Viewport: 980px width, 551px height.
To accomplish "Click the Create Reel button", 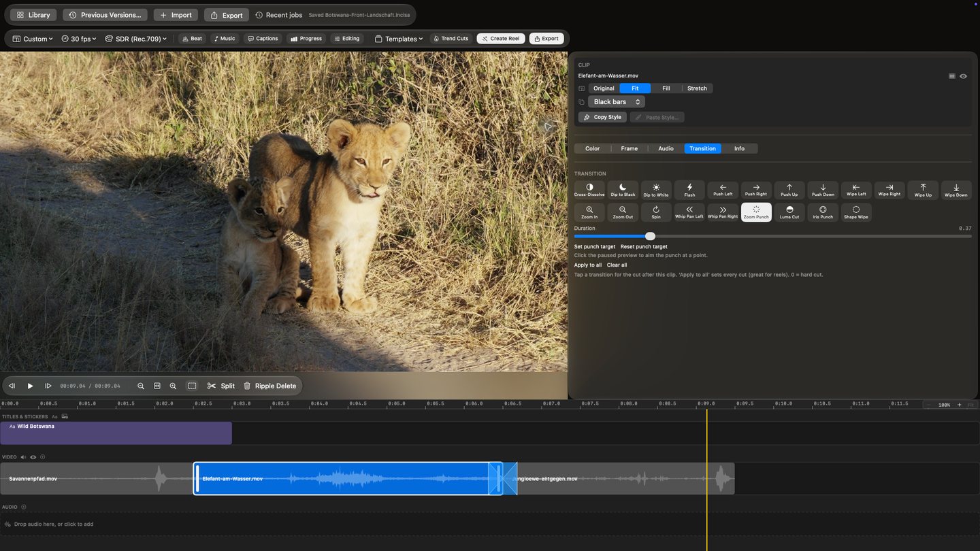I will 501,39.
